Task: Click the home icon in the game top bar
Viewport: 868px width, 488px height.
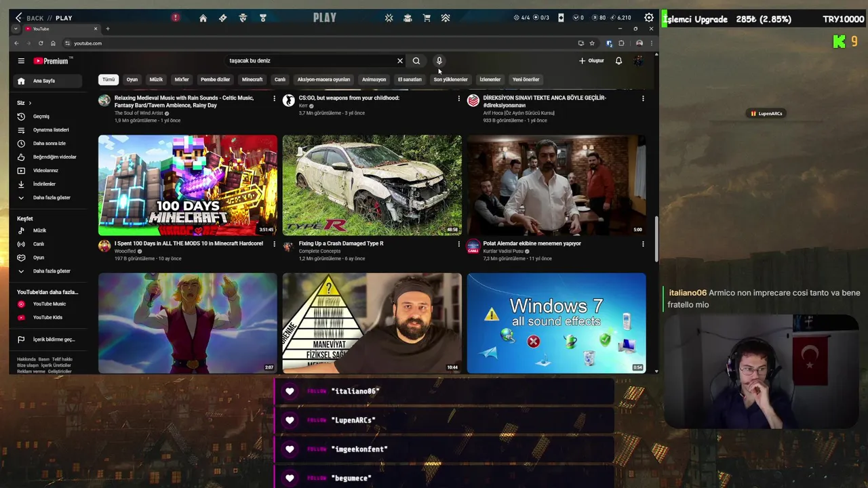Action: [x=203, y=18]
